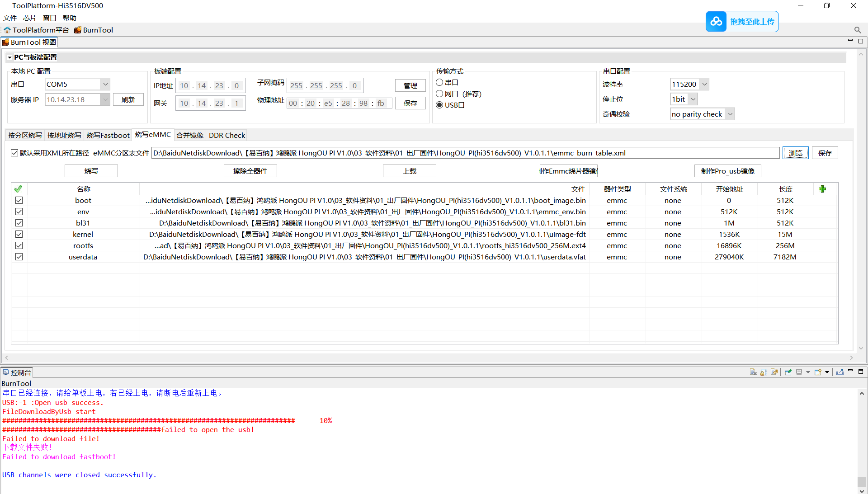This screenshot has width=868, height=494.
Task: Click the green check select-all icon
Action: pyautogui.click(x=18, y=189)
